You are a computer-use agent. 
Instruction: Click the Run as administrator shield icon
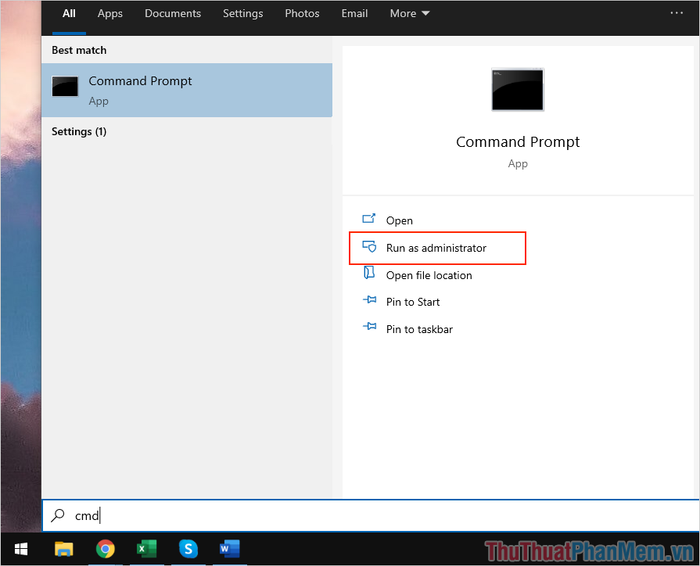click(x=369, y=246)
